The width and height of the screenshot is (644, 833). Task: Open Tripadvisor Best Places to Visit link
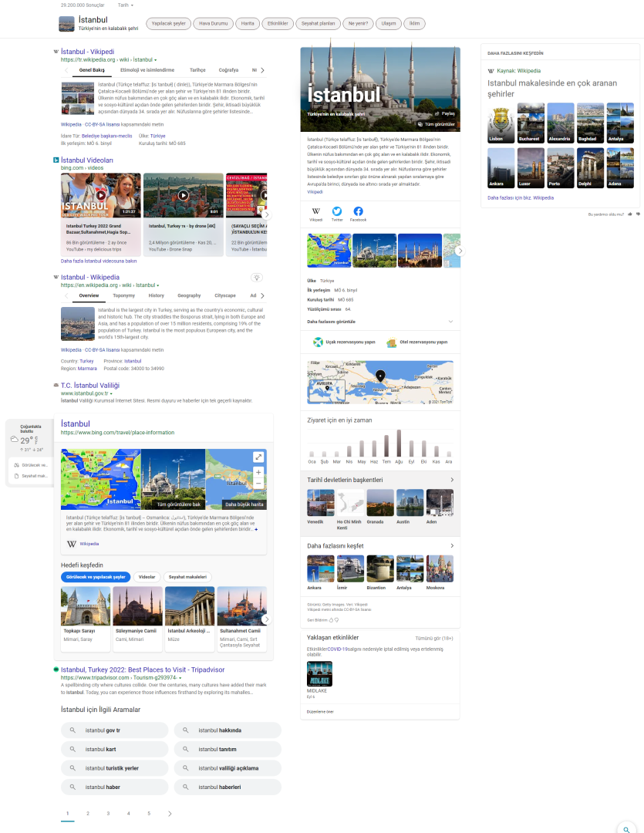click(143, 669)
